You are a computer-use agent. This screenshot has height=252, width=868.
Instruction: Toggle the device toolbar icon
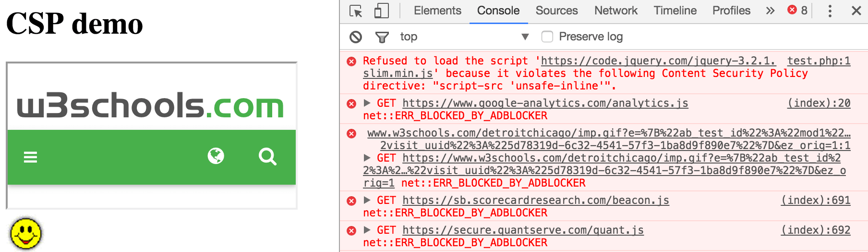pyautogui.click(x=381, y=11)
